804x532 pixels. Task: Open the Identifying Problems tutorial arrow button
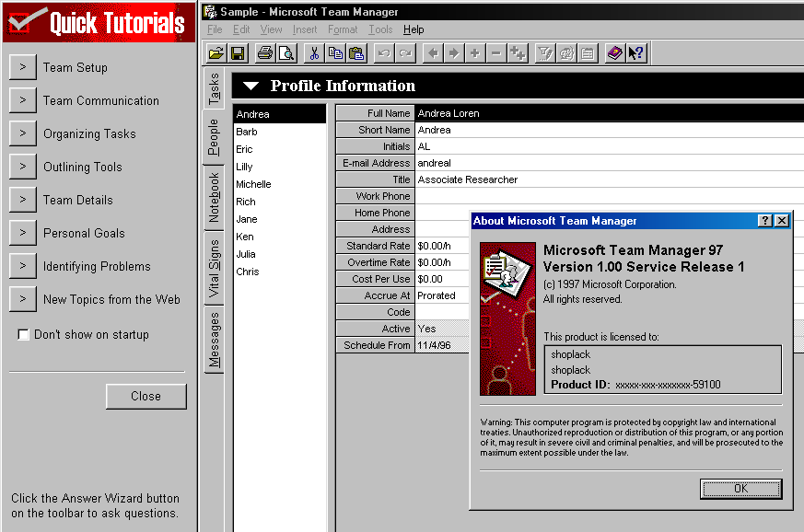point(22,266)
